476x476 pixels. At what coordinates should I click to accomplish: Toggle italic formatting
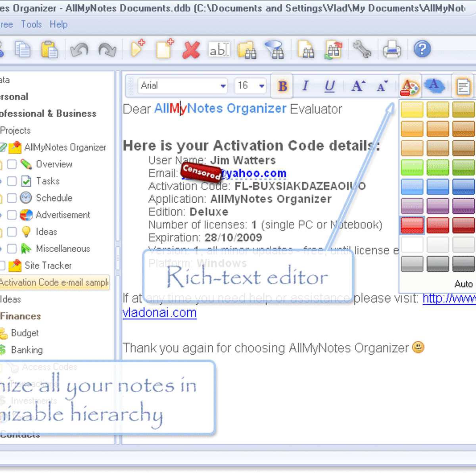point(305,86)
